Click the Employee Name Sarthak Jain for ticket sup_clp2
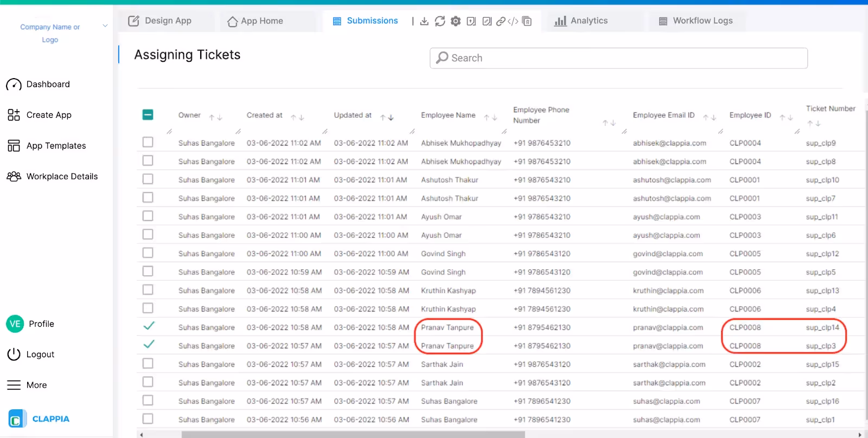The height and width of the screenshot is (438, 868). [442, 383]
